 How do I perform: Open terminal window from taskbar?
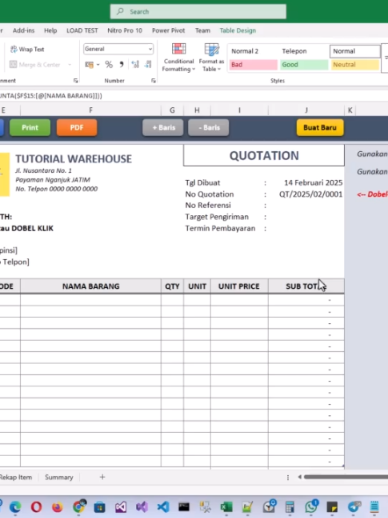pyautogui.click(x=184, y=507)
